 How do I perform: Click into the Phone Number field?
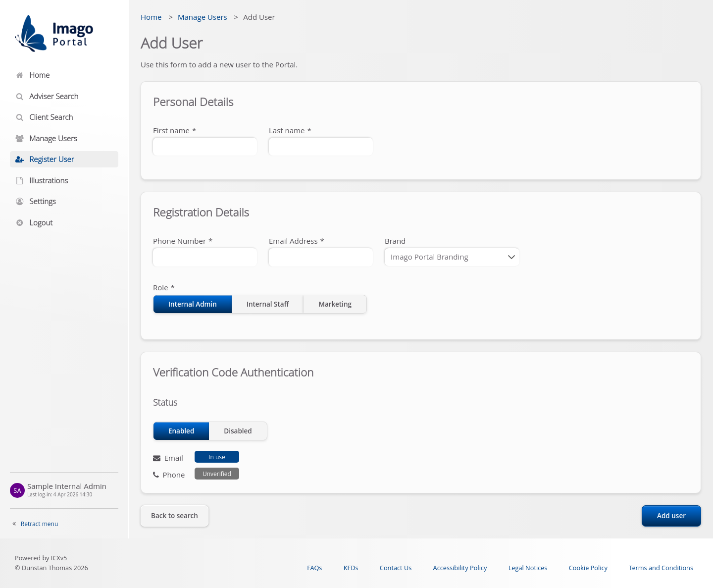pos(205,257)
